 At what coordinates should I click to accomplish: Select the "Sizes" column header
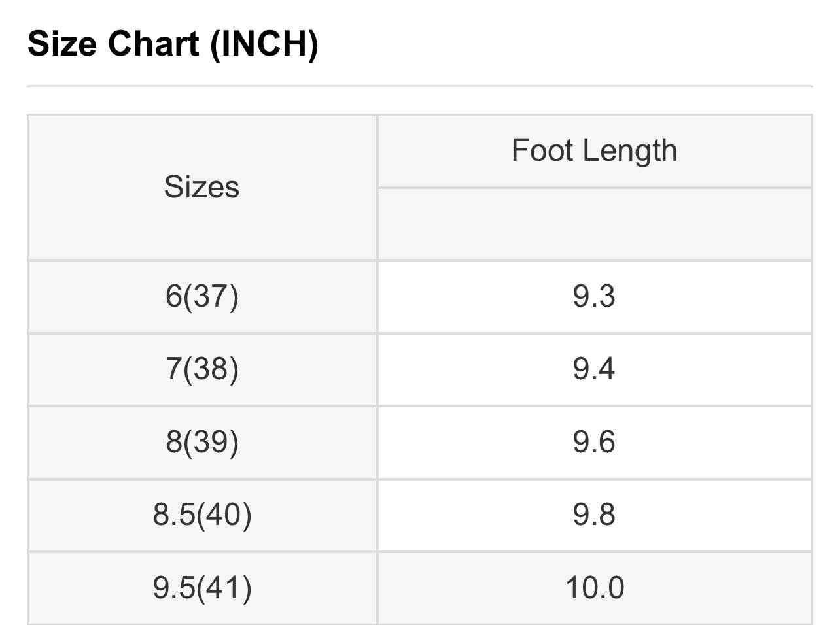[x=201, y=187]
